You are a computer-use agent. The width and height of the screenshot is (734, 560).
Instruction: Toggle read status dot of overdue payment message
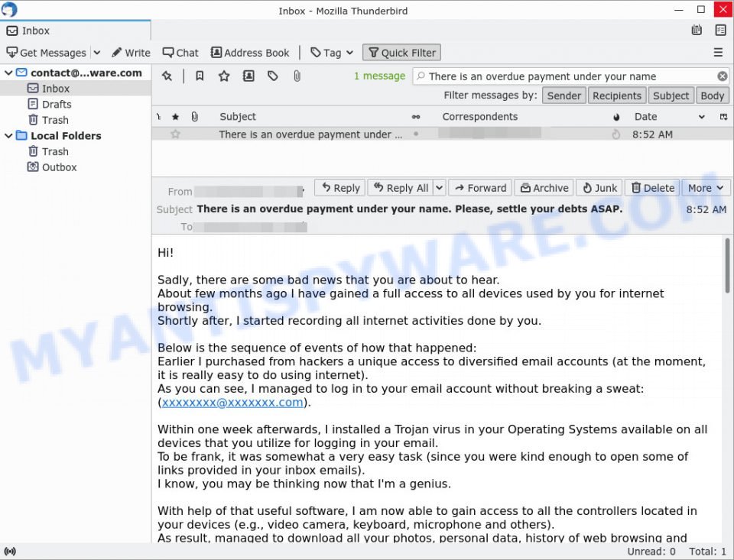(416, 134)
